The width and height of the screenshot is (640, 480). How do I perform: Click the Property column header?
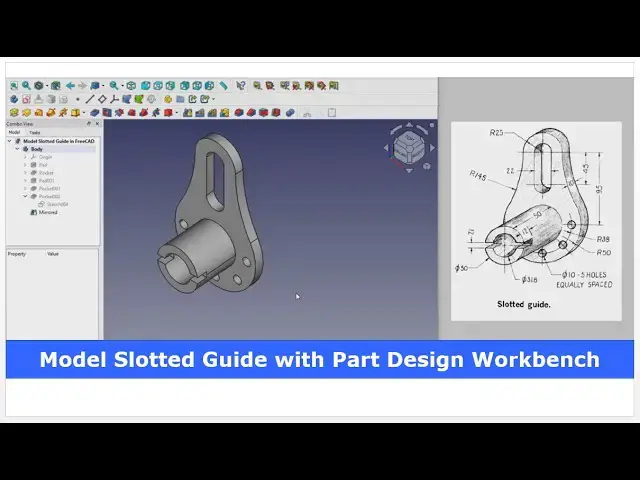tap(17, 254)
